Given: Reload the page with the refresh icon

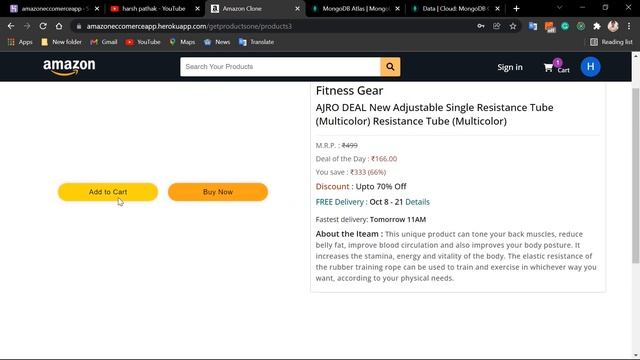Looking at the screenshot, I should [x=43, y=26].
